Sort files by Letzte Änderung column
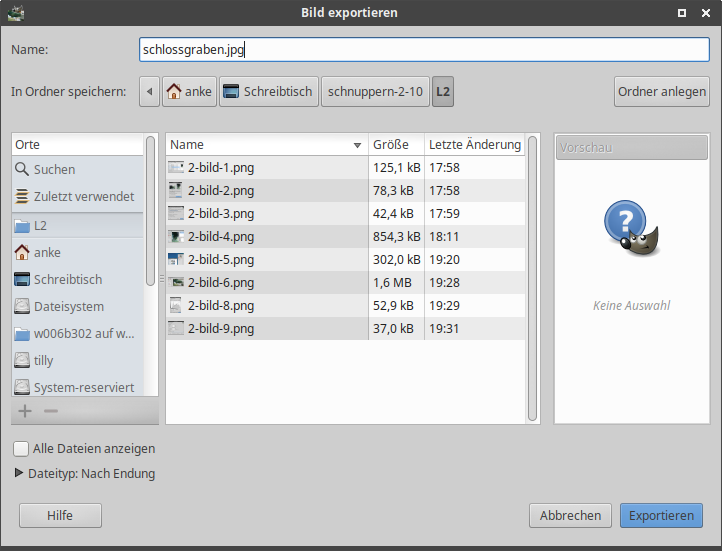Screen dimensions: 722x551 [475, 145]
